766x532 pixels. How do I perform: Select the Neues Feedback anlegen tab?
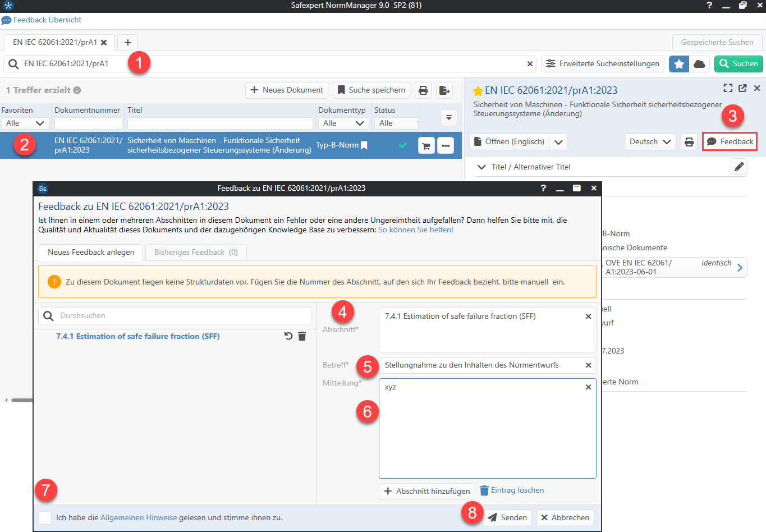click(91, 253)
